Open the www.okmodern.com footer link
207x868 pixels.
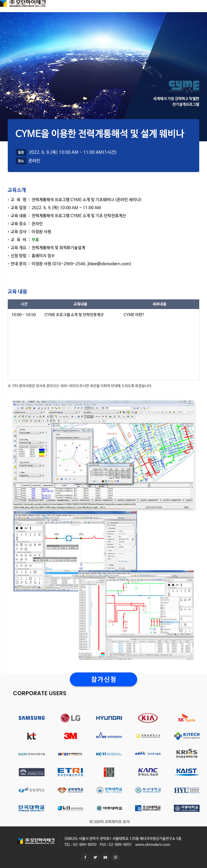152,845
